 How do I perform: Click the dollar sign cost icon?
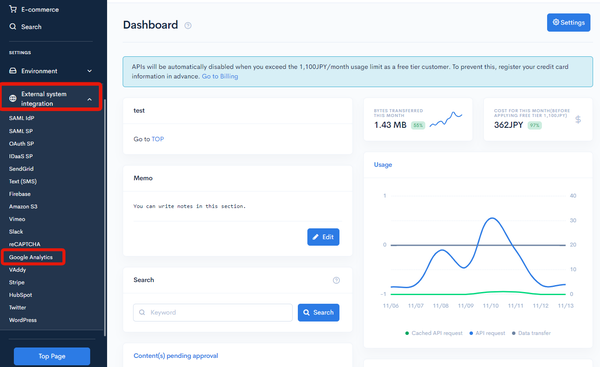pyautogui.click(x=578, y=119)
